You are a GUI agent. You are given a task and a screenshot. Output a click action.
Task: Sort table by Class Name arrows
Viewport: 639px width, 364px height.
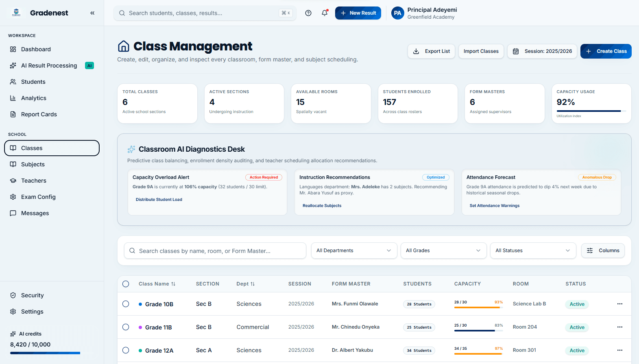click(173, 284)
